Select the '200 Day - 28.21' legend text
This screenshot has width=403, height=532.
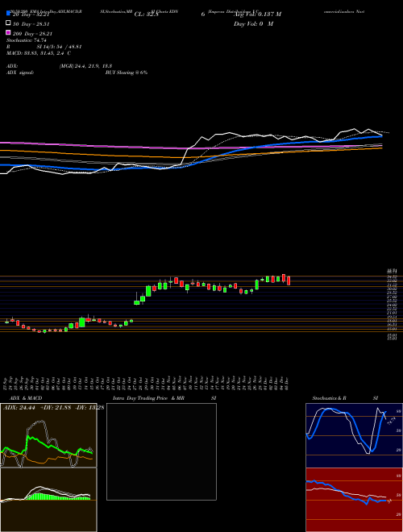(x=32, y=34)
